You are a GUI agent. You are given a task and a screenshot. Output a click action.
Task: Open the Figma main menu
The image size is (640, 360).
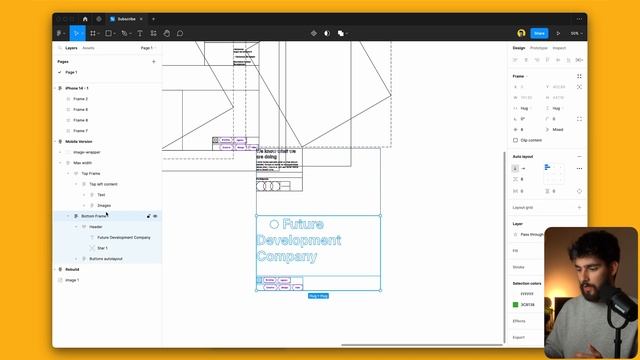tap(60, 33)
